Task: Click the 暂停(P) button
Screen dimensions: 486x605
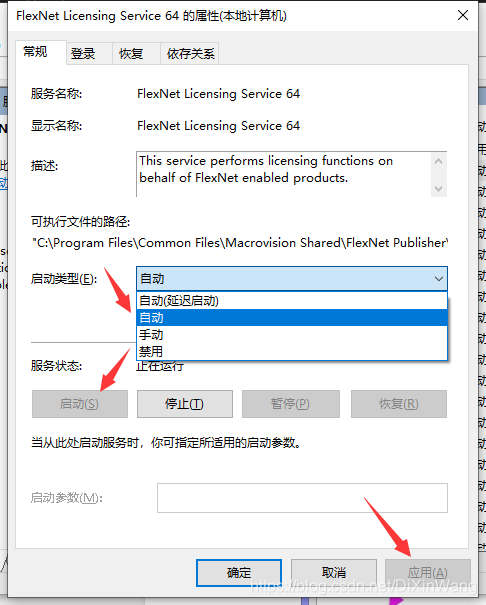Action: point(291,404)
